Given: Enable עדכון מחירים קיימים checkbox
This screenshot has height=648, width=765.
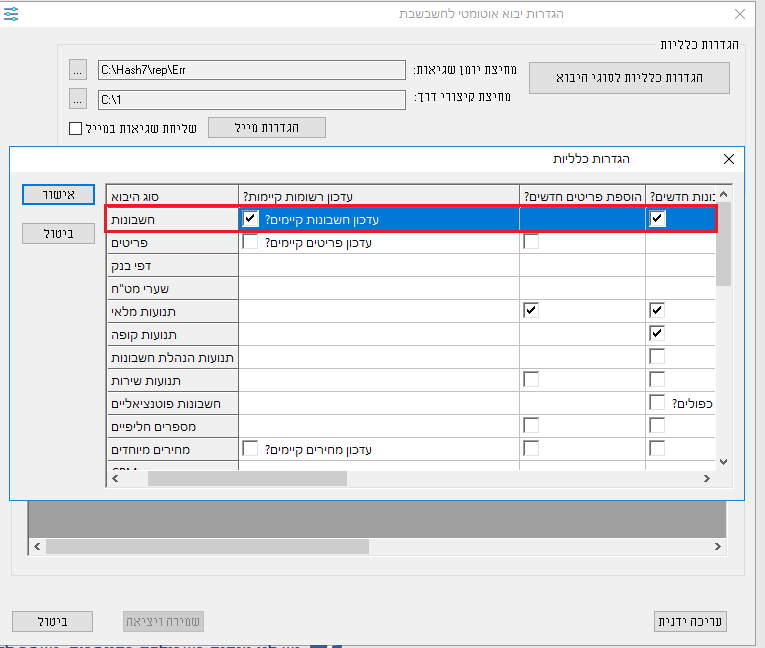Looking at the screenshot, I should click(x=250, y=448).
